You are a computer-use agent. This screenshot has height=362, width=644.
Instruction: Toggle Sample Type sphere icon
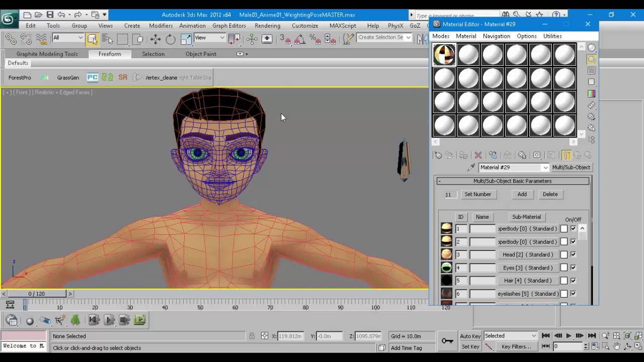(592, 48)
